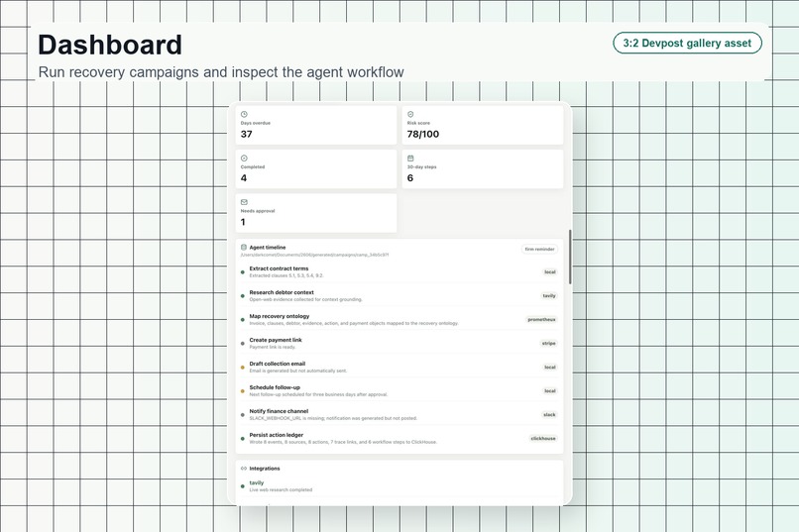Open the Risk score 78/100 card
The image size is (799, 532).
point(483,125)
